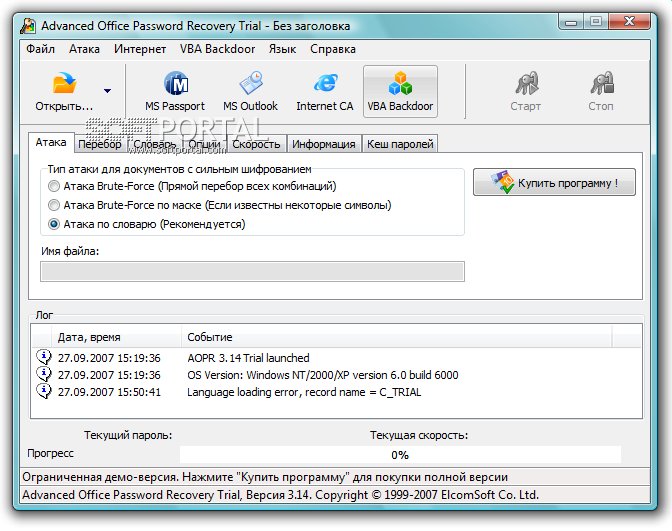Screen dimensions: 672x531
Task: Open the Файл menu
Action: pos(40,49)
